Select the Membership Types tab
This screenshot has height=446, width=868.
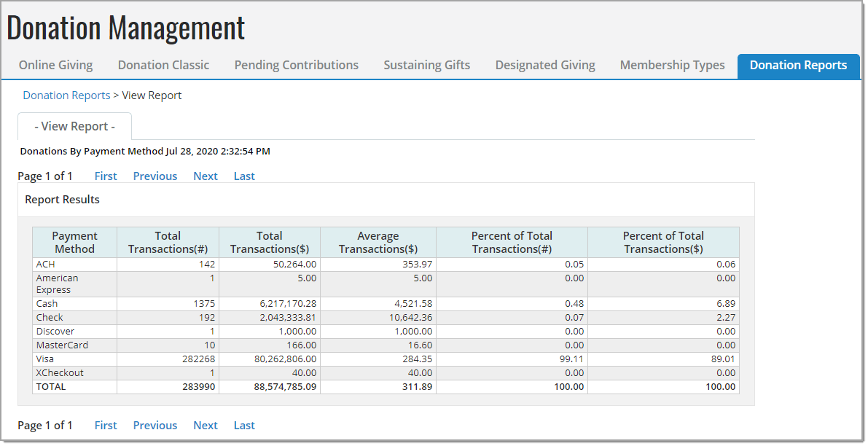point(672,65)
